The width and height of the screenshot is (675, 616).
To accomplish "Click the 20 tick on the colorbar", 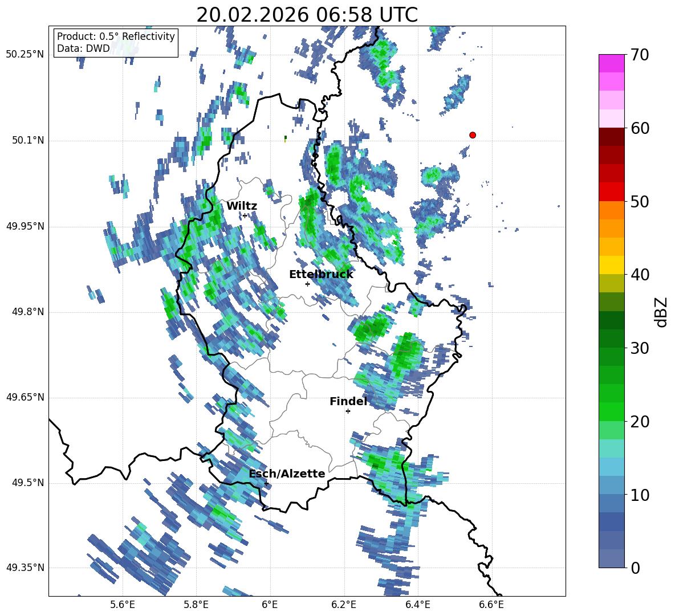I will coord(640,421).
